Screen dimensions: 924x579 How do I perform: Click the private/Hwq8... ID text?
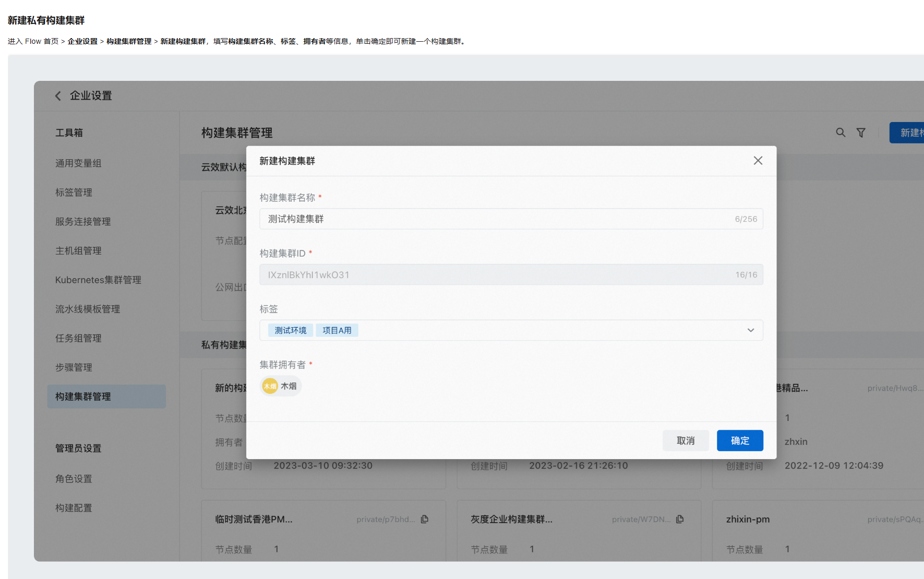(x=895, y=388)
